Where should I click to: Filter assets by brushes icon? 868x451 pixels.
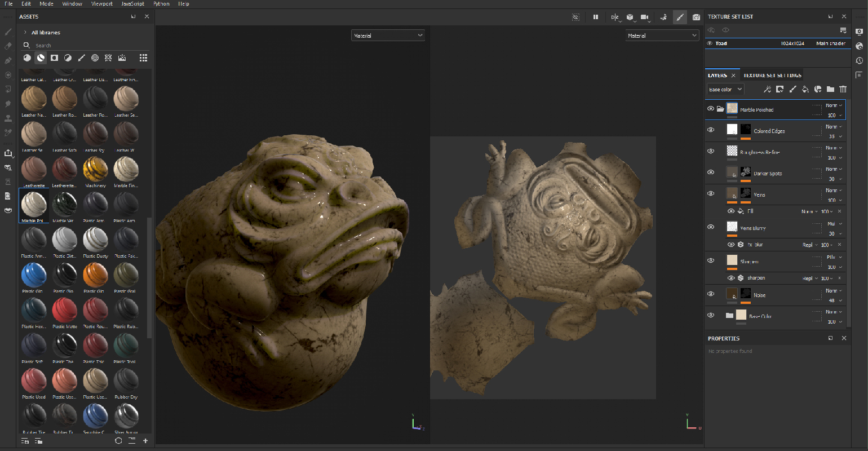(81, 58)
